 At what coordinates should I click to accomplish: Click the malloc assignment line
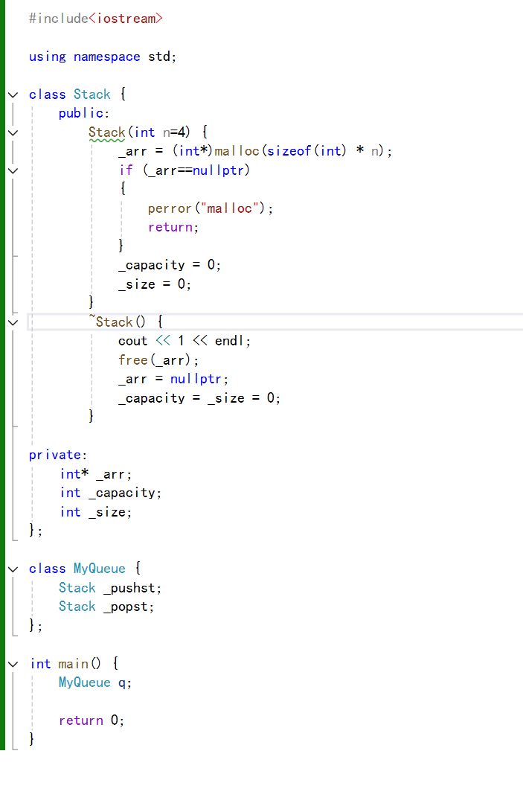(x=255, y=151)
